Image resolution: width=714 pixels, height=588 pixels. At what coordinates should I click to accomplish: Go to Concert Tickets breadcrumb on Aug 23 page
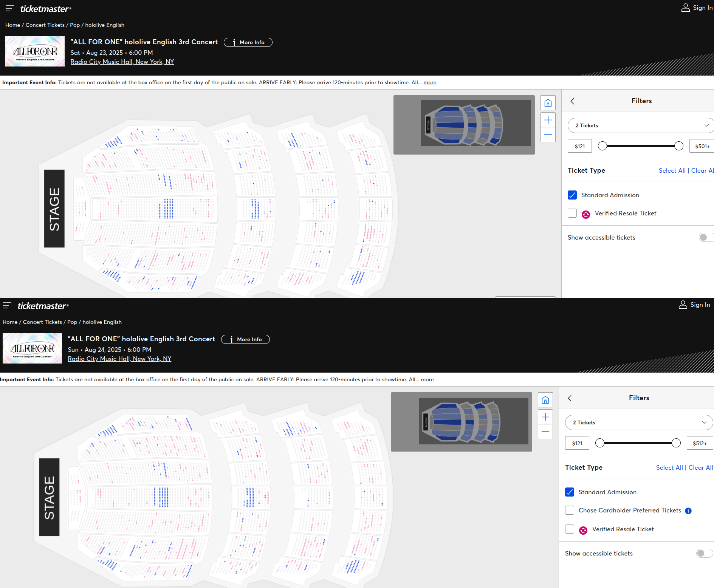tap(45, 25)
